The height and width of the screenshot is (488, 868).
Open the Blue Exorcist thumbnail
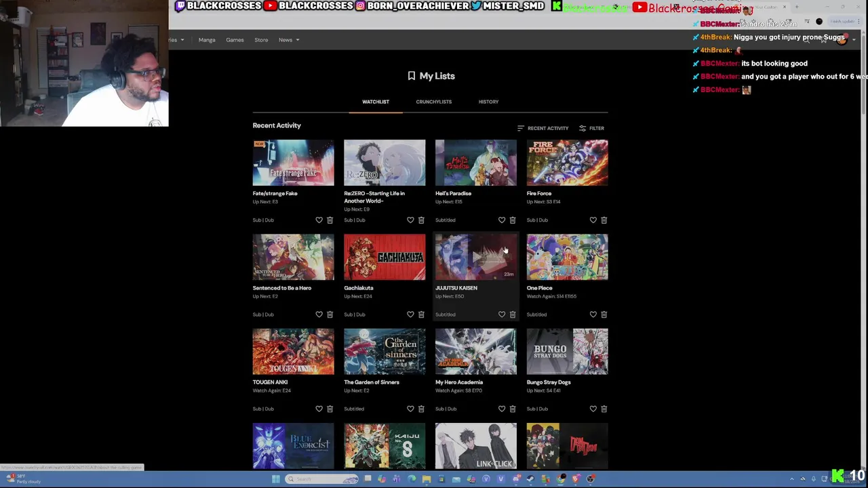tap(293, 446)
